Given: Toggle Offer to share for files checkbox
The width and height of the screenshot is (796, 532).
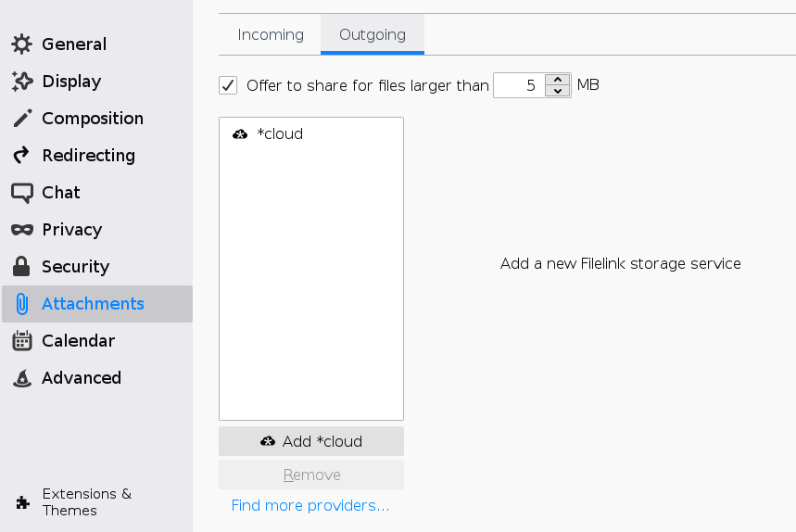Looking at the screenshot, I should (x=228, y=85).
